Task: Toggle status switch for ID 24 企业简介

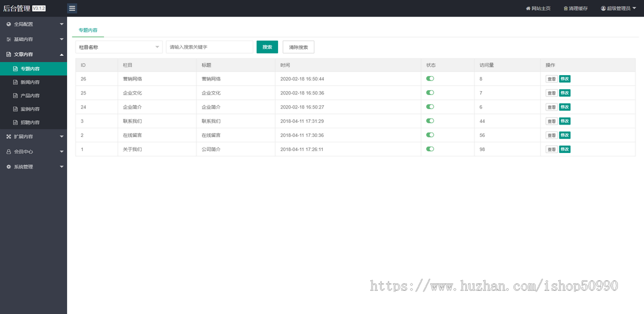Action: 430,107
